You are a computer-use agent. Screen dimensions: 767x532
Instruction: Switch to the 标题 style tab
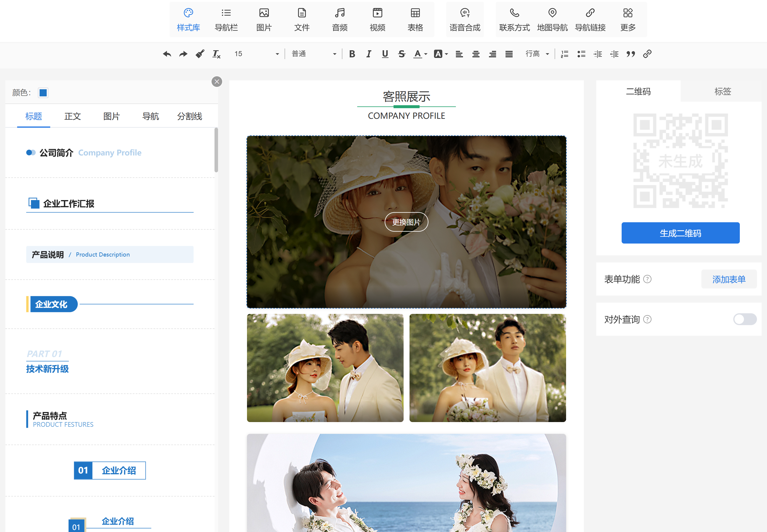[34, 116]
